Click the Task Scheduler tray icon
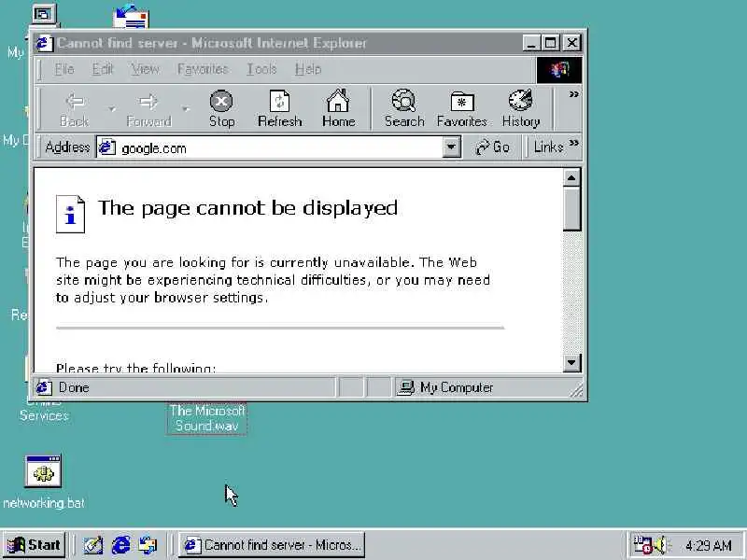 (x=642, y=545)
